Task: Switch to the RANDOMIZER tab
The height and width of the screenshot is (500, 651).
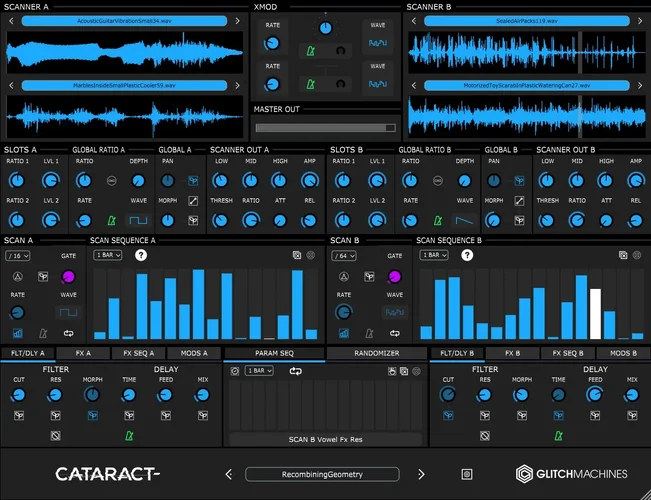Action: (377, 353)
